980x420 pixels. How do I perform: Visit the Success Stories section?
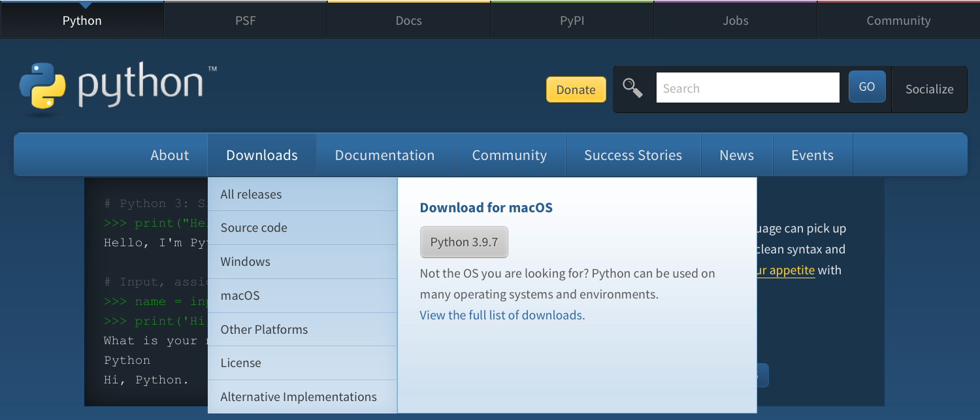coord(632,155)
